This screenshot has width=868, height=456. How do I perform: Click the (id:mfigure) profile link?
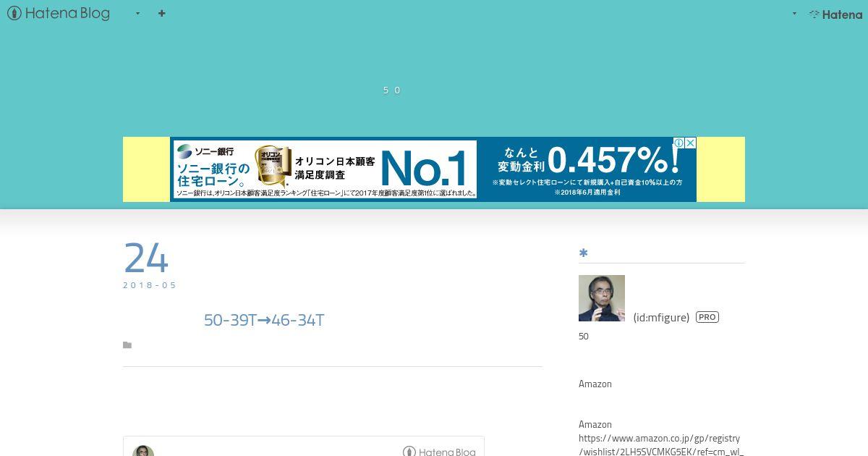[x=661, y=317]
